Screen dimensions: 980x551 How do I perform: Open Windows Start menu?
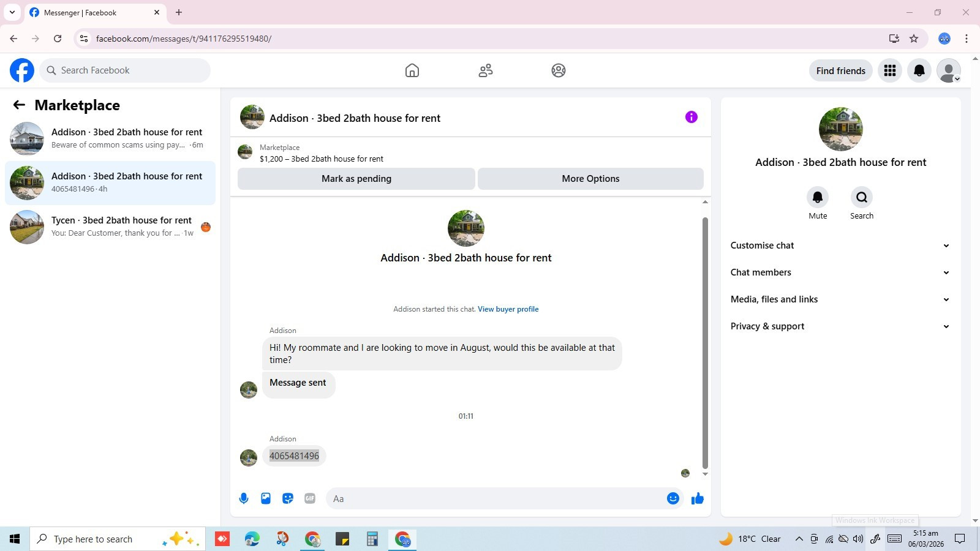coord(15,539)
